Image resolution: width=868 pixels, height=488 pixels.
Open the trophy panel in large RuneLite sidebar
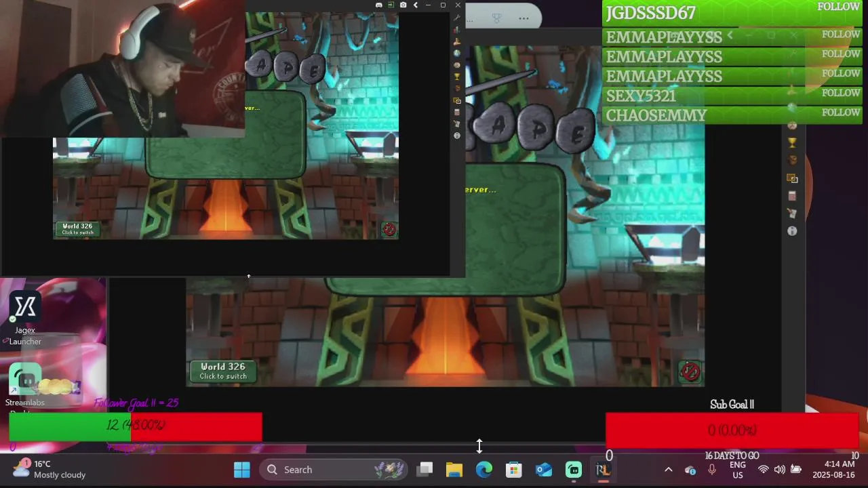pos(791,143)
